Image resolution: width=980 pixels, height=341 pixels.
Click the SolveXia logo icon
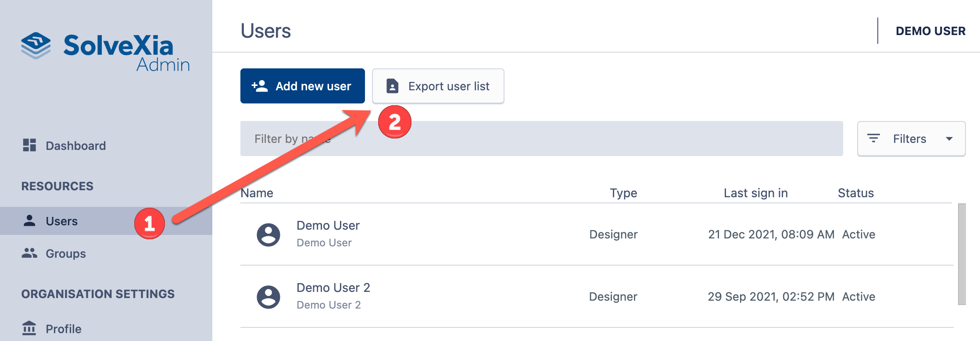point(36,45)
